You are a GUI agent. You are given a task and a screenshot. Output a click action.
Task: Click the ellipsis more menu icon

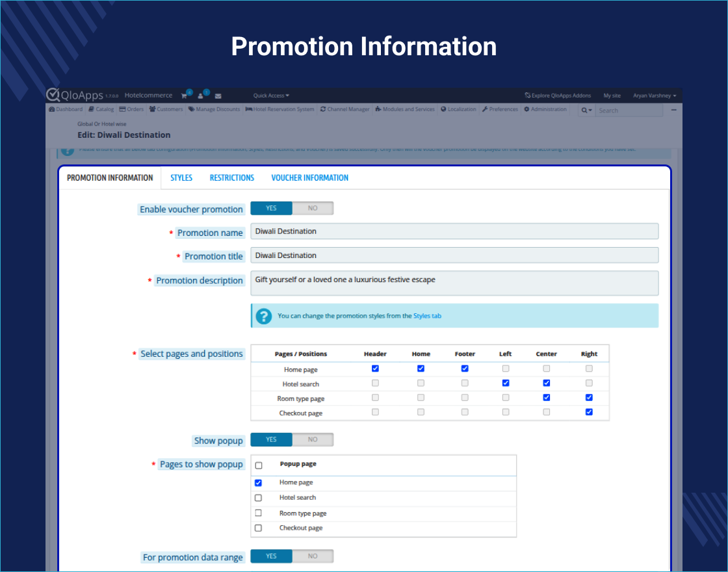point(673,110)
